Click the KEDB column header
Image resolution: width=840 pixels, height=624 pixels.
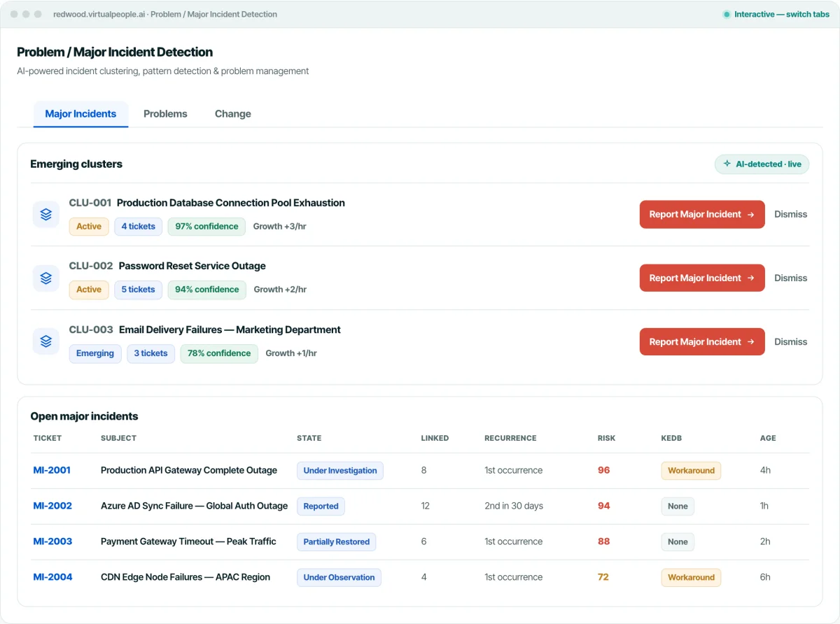click(671, 438)
